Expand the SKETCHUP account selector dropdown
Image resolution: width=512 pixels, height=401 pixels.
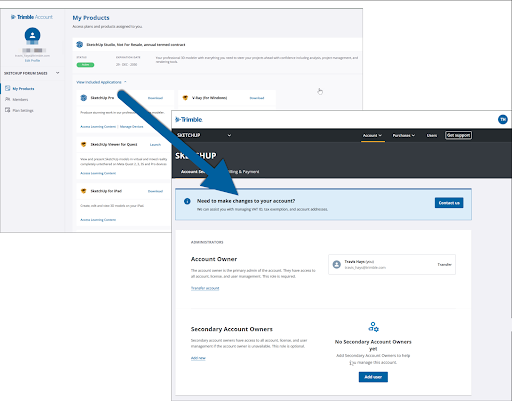(204, 135)
